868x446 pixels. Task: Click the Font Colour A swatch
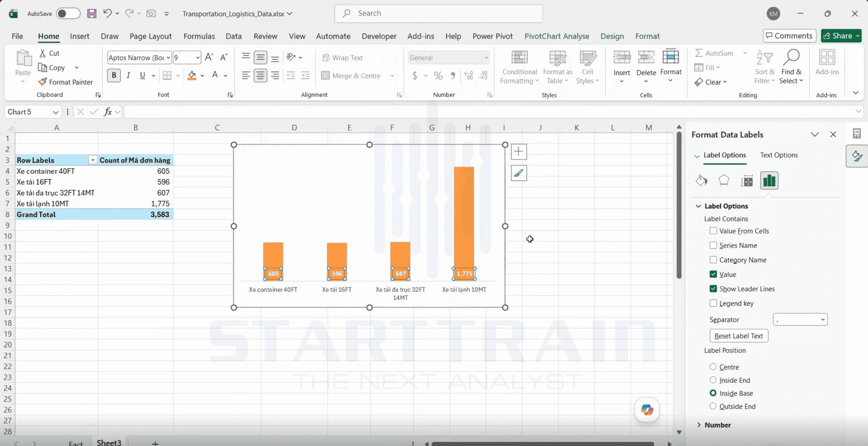(215, 76)
